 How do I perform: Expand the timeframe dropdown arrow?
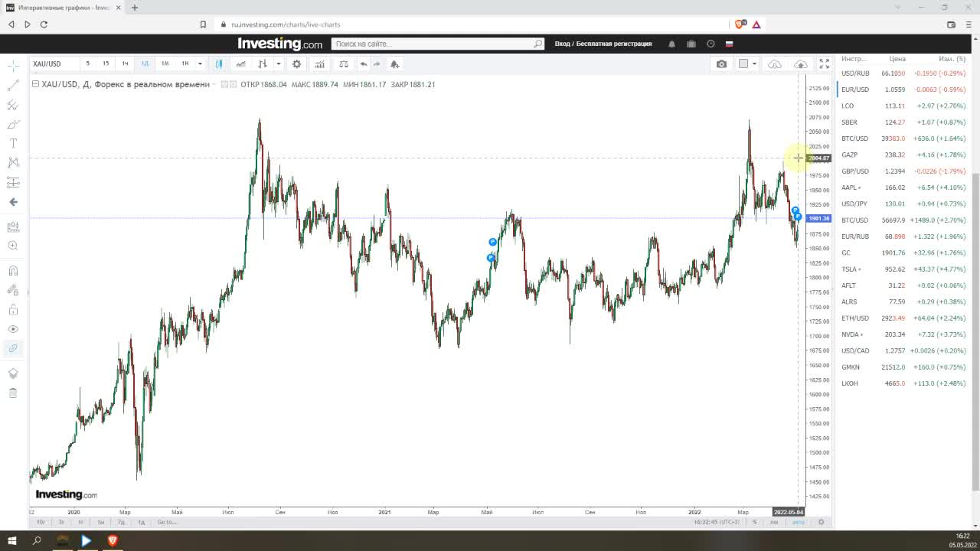pos(200,64)
